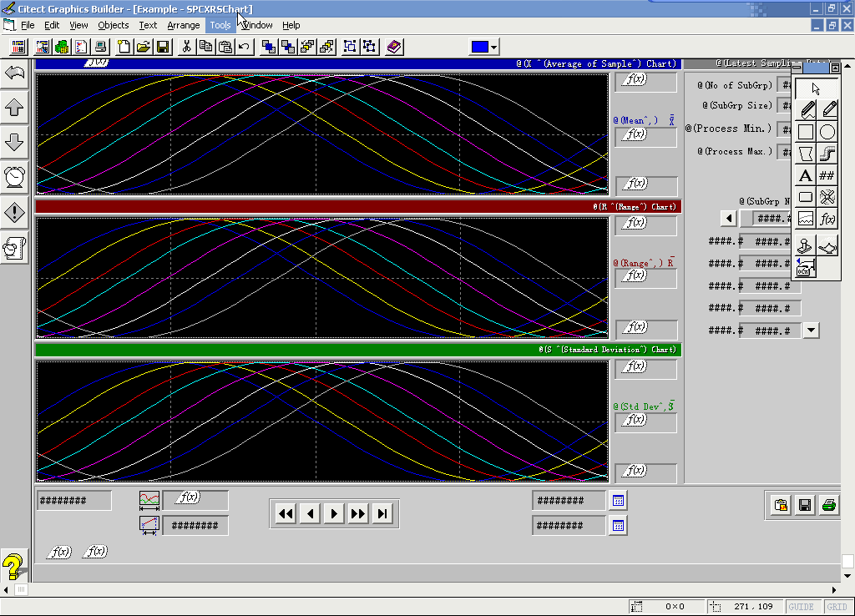
Task: Click the Save floppy disk icon
Action: click(x=163, y=47)
